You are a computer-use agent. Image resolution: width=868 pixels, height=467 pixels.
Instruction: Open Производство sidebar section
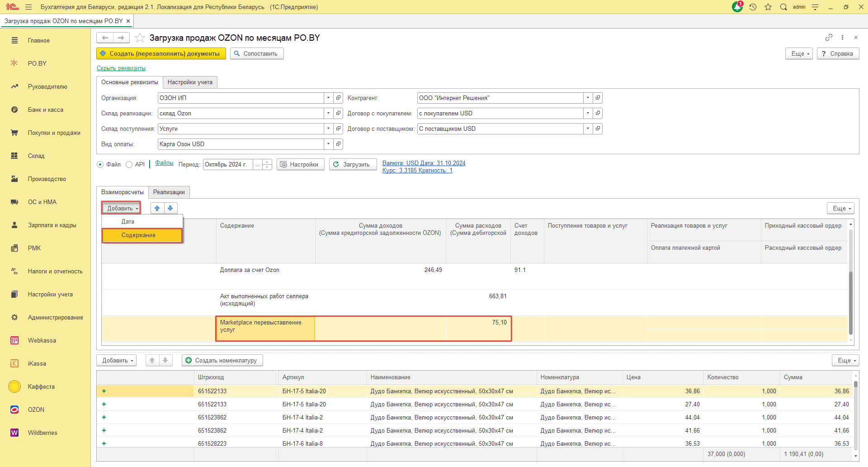[x=47, y=179]
